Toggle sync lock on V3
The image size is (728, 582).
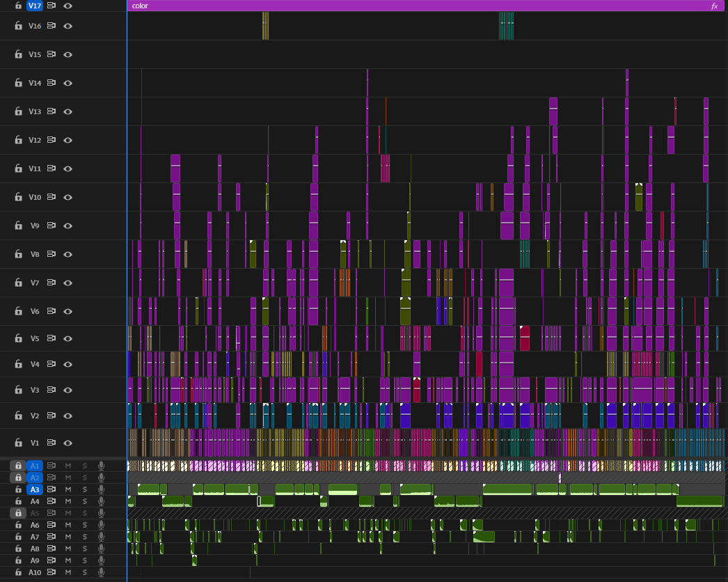tap(52, 390)
